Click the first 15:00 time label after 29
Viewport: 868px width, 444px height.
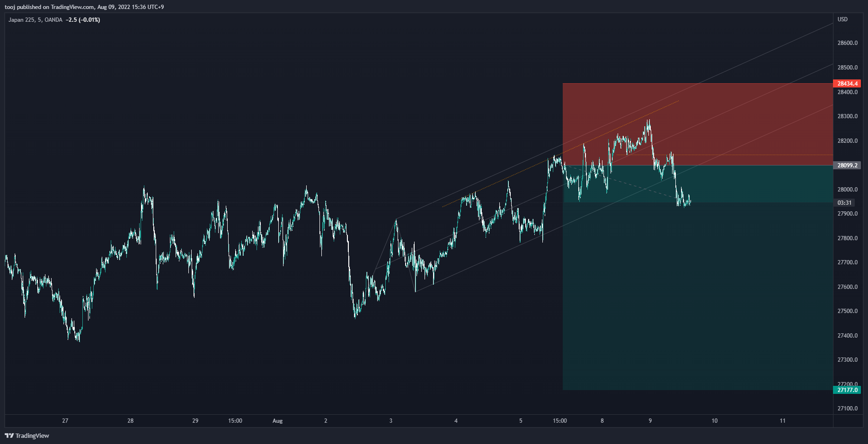pyautogui.click(x=235, y=421)
